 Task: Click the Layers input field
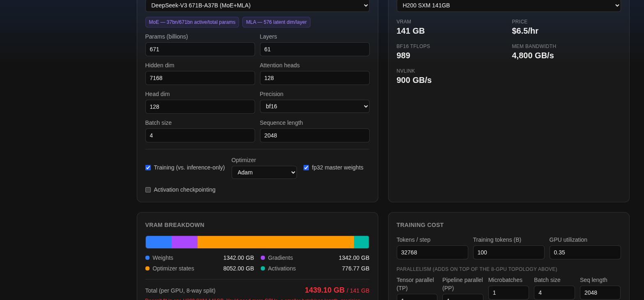(315, 49)
